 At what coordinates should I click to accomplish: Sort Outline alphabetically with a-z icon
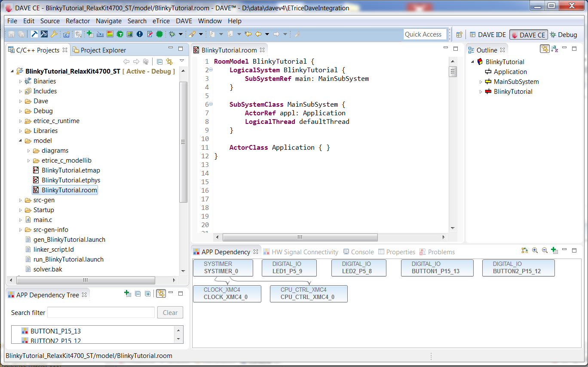[x=555, y=49]
